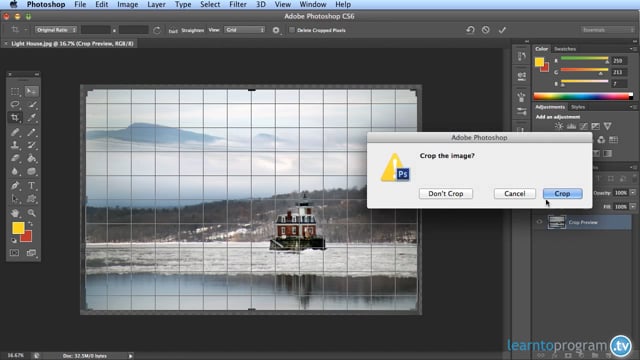This screenshot has width=640, height=360.
Task: Select the Pen tool
Action: click(x=15, y=186)
